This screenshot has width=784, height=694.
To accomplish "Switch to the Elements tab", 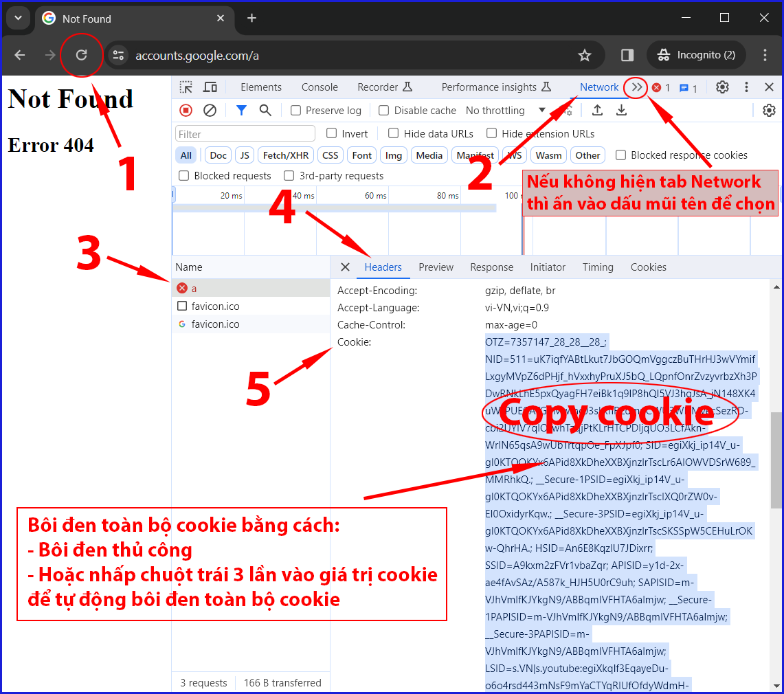I will pyautogui.click(x=261, y=87).
